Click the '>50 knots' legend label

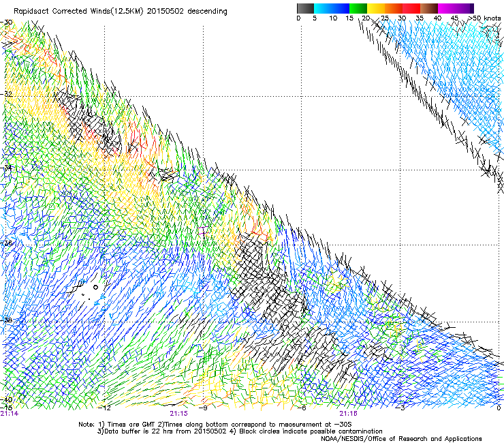point(484,18)
